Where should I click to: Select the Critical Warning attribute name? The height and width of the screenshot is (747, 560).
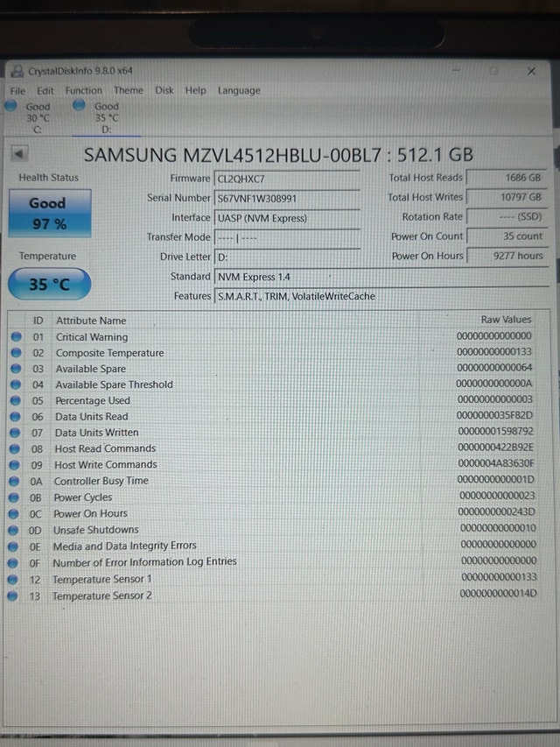click(92, 337)
